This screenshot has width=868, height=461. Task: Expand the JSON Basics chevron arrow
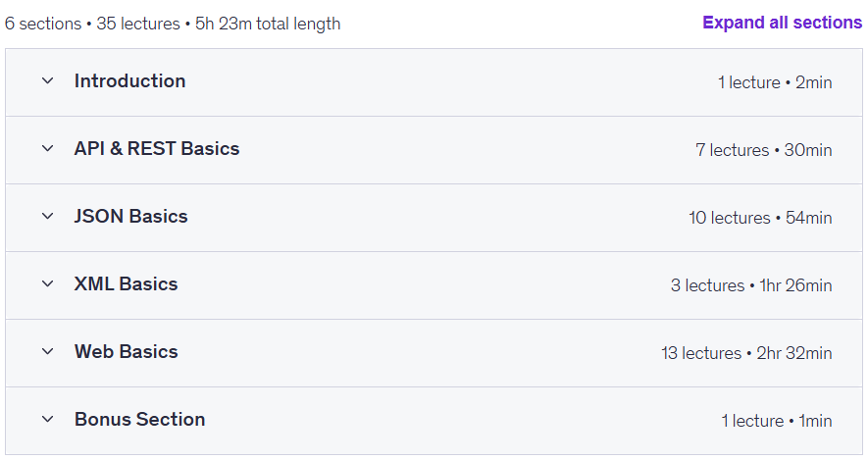[48, 216]
